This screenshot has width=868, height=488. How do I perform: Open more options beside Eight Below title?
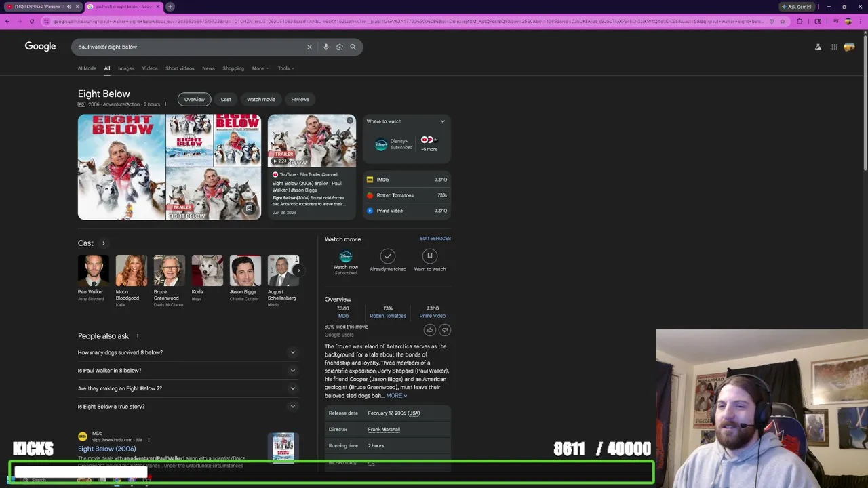point(165,104)
